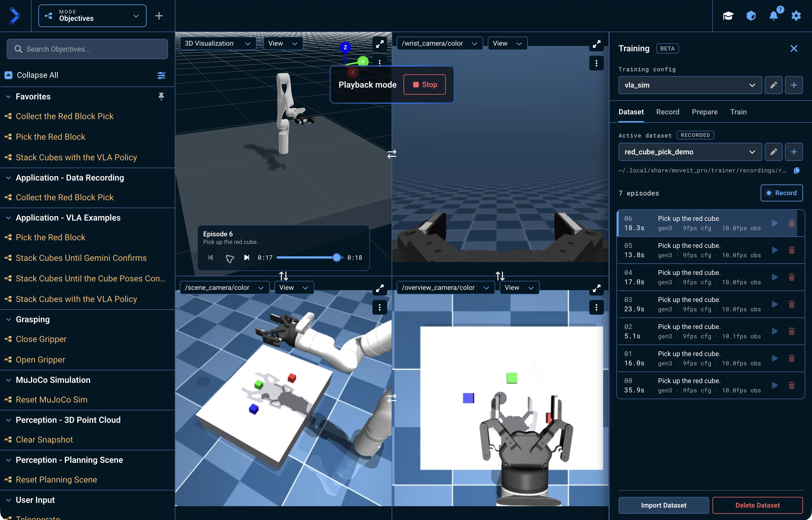Open objectives filter sliders icon
812x520 pixels.
pos(161,75)
